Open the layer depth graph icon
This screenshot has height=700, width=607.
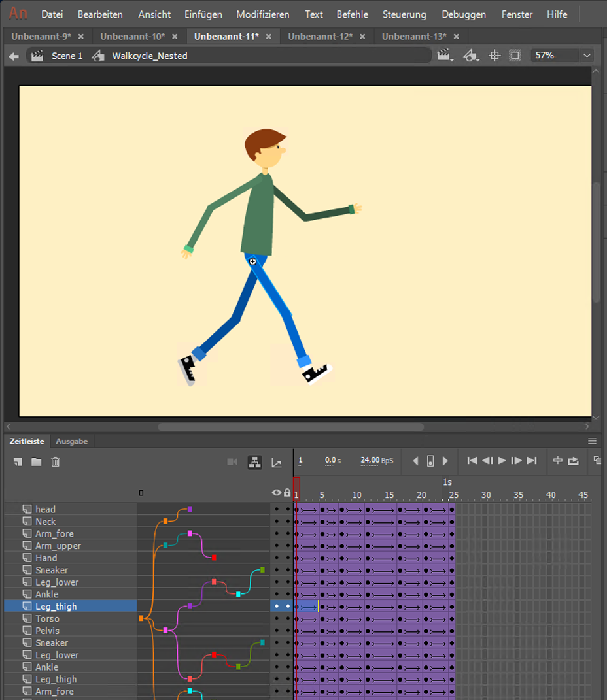277,462
